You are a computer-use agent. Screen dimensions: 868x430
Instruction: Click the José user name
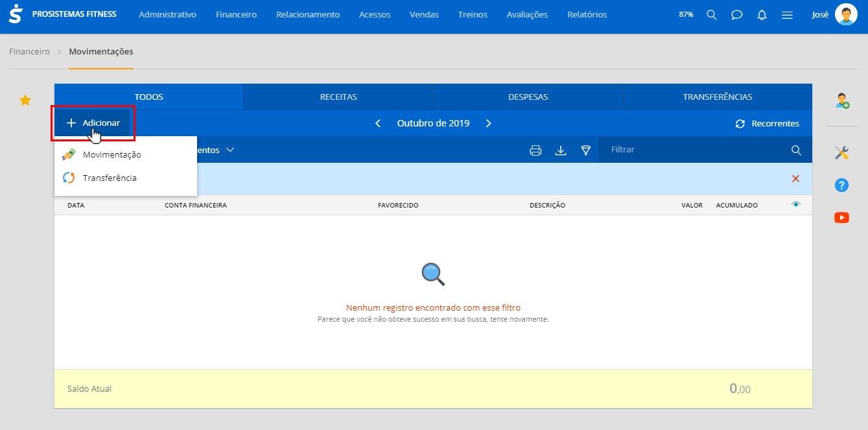tap(820, 14)
